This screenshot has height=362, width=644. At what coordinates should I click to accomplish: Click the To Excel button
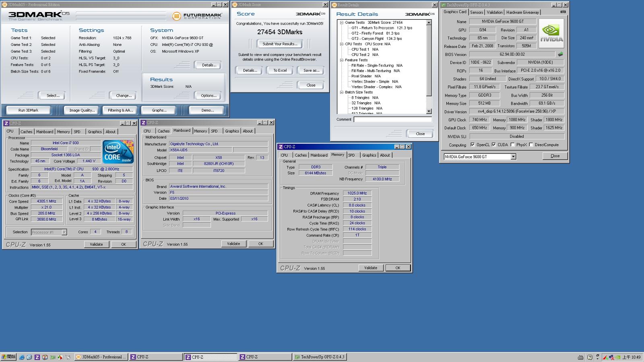pyautogui.click(x=280, y=70)
